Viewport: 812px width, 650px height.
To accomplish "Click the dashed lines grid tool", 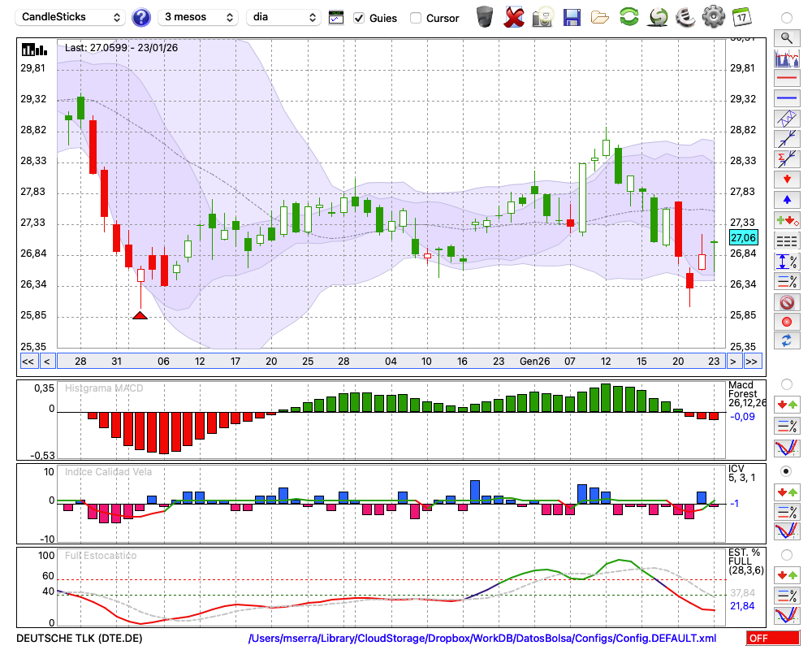I will pyautogui.click(x=787, y=240).
